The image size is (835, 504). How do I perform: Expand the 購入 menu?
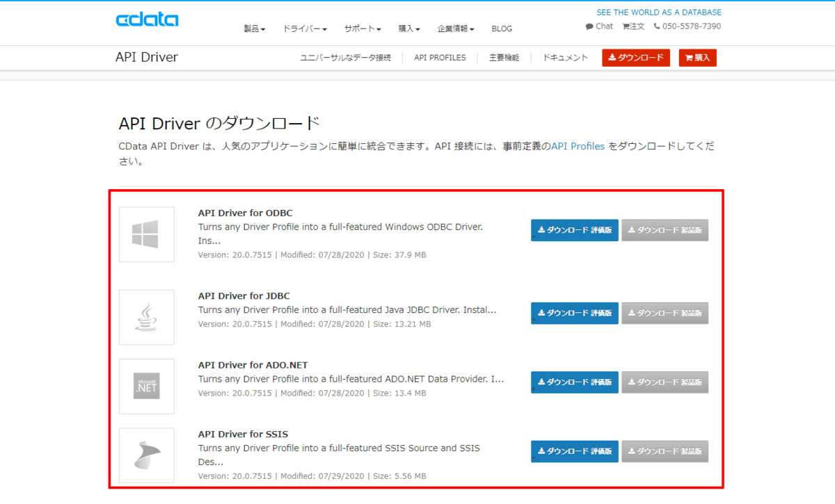409,29
